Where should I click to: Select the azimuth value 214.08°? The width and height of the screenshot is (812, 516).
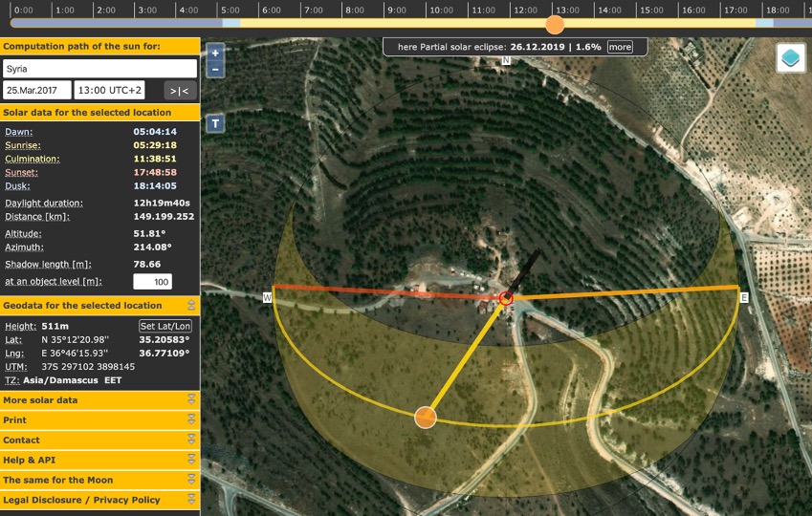pyautogui.click(x=152, y=247)
